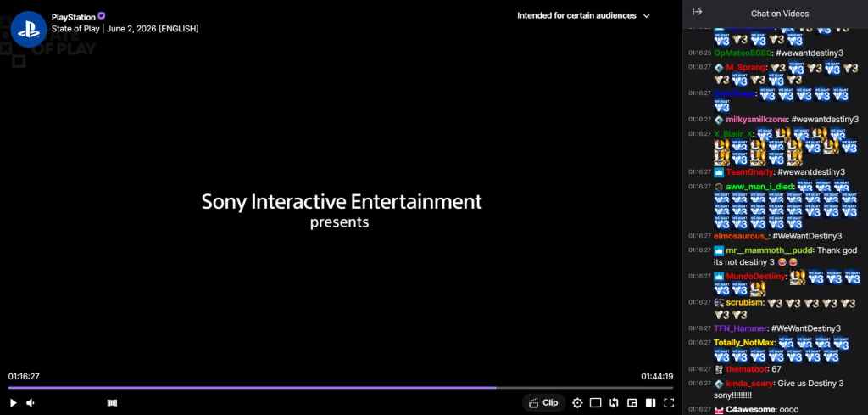This screenshot has height=415, width=868.
Task: Click the State of Play June 2, 2026 title
Action: pos(125,28)
